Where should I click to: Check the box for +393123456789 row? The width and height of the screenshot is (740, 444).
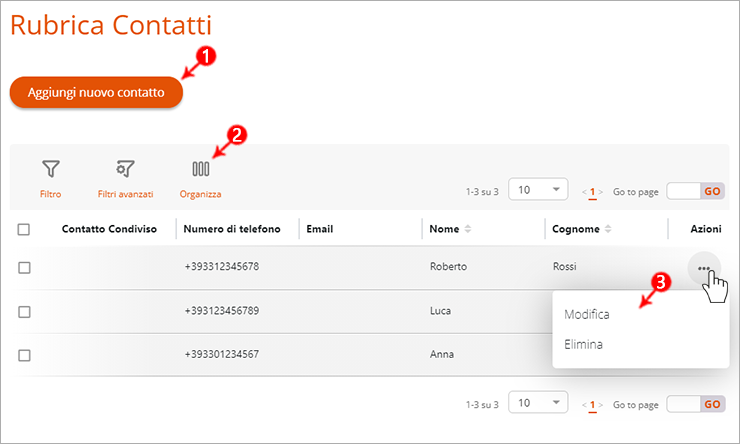click(24, 312)
